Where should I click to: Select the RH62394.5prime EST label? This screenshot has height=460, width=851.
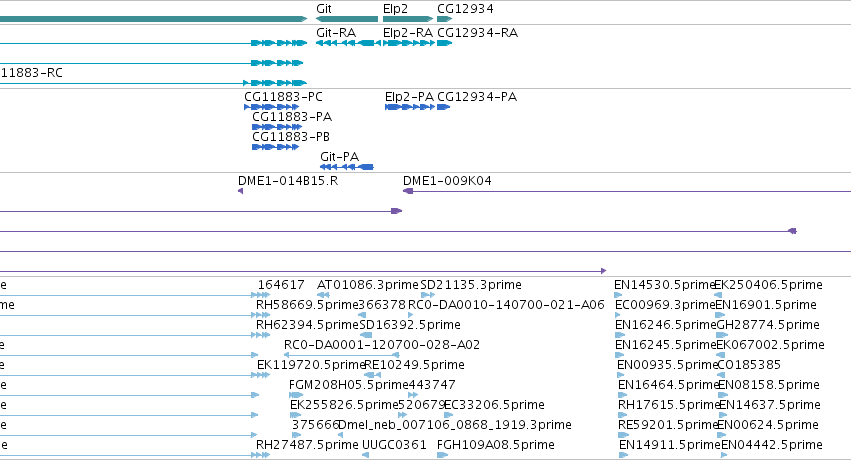[x=307, y=325]
